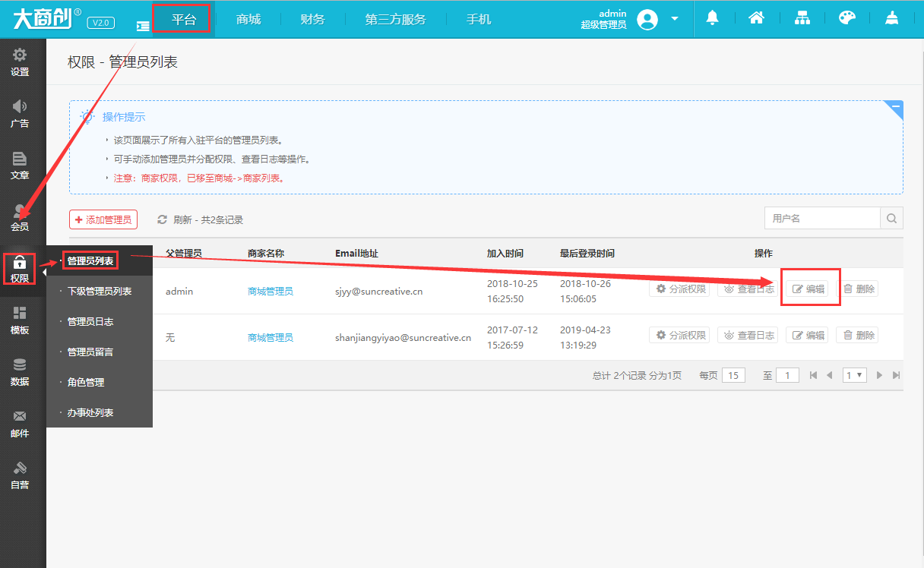Open the page number dropdown in pagination
Image resolution: width=924 pixels, height=568 pixels.
854,374
